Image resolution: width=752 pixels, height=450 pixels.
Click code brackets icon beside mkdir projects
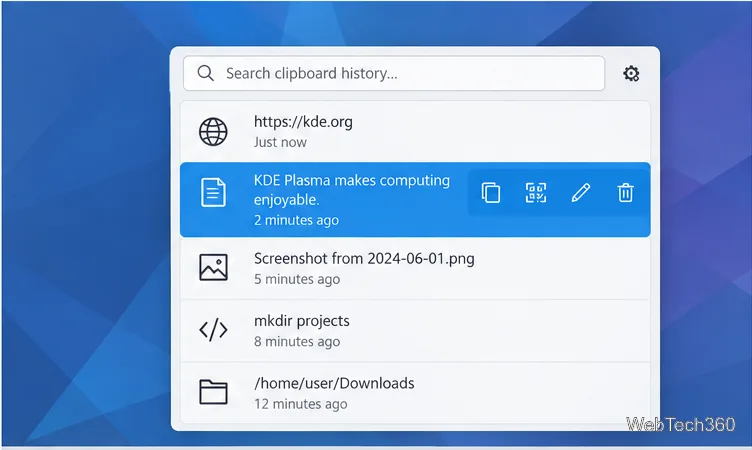[x=213, y=330]
